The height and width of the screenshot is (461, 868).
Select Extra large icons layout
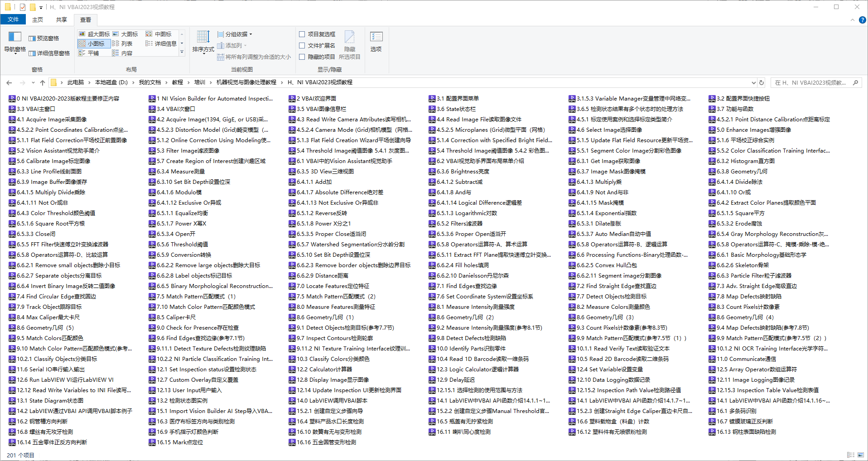click(x=94, y=34)
